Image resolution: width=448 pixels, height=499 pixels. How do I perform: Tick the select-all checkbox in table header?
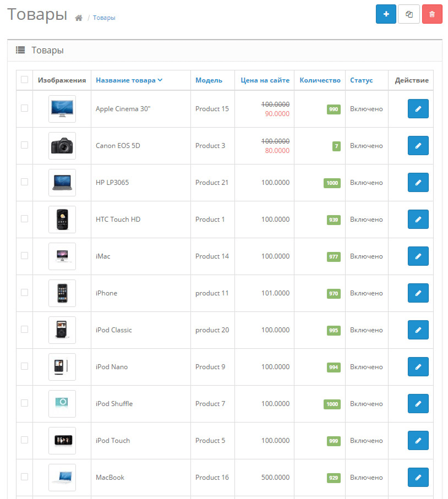25,80
